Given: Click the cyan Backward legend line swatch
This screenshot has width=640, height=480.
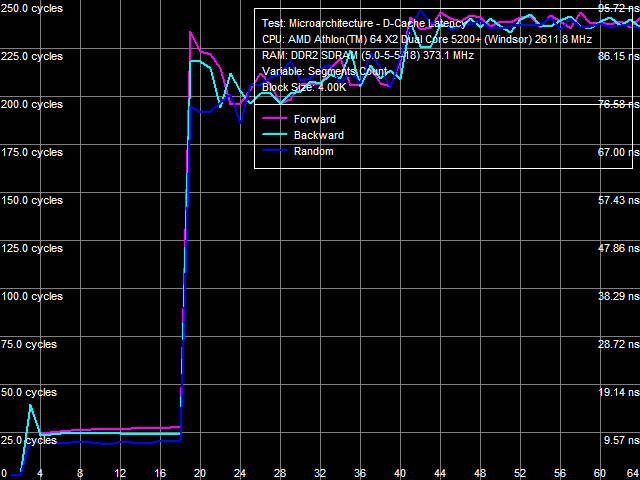Looking at the screenshot, I should point(273,135).
